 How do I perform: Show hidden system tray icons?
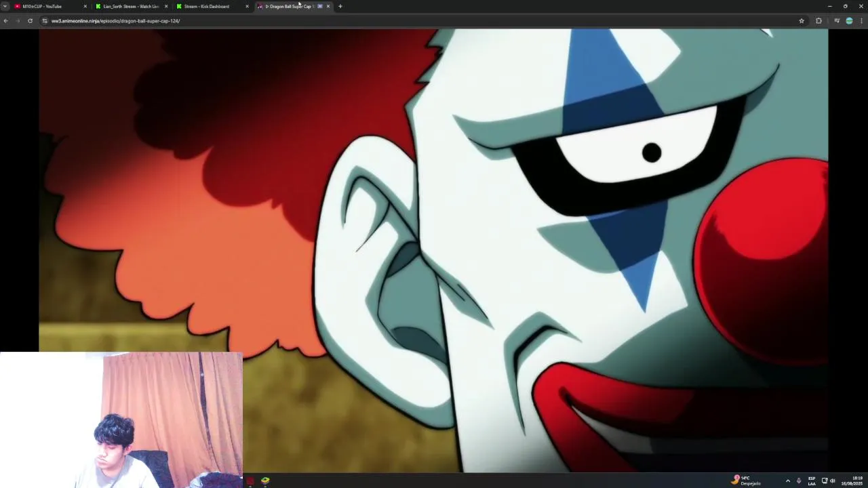coord(788,481)
